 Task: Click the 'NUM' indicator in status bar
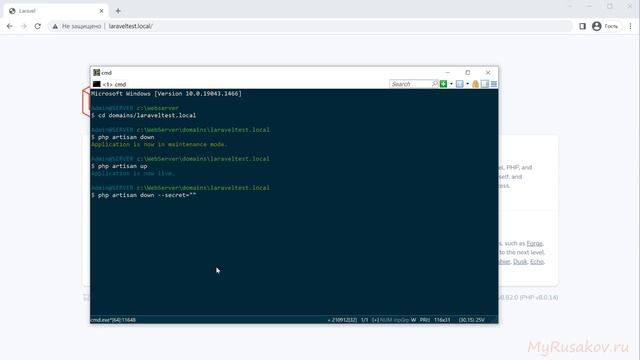[x=385, y=320]
